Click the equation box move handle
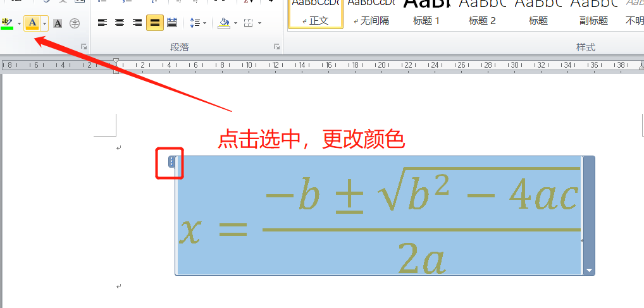The image size is (644, 308). [171, 162]
